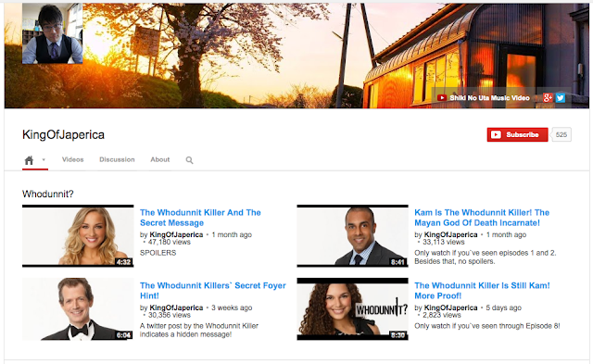Play the 6:04 video thumbnail
Image resolution: width=593 pixels, height=364 pixels.
(78, 308)
